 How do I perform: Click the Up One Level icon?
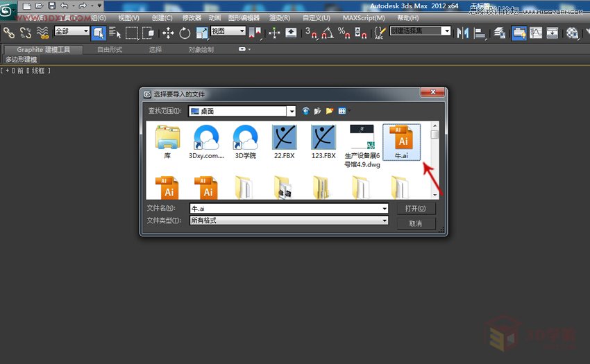(x=318, y=111)
